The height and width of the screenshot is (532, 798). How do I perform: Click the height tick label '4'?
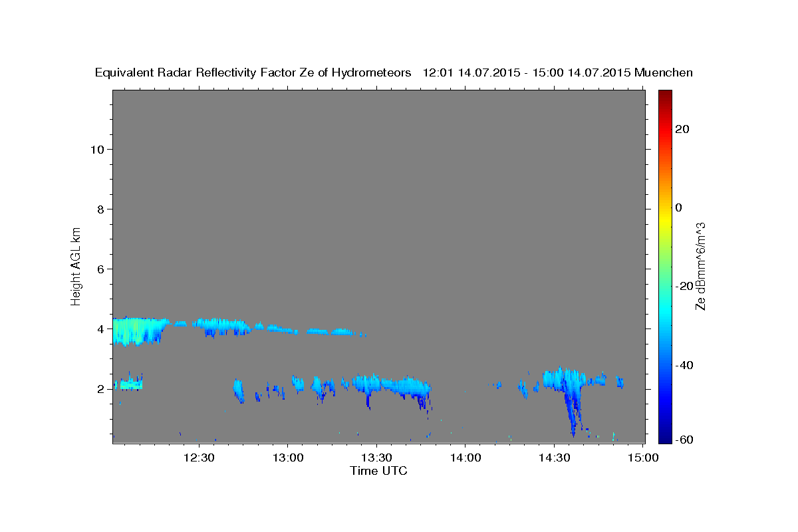101,329
